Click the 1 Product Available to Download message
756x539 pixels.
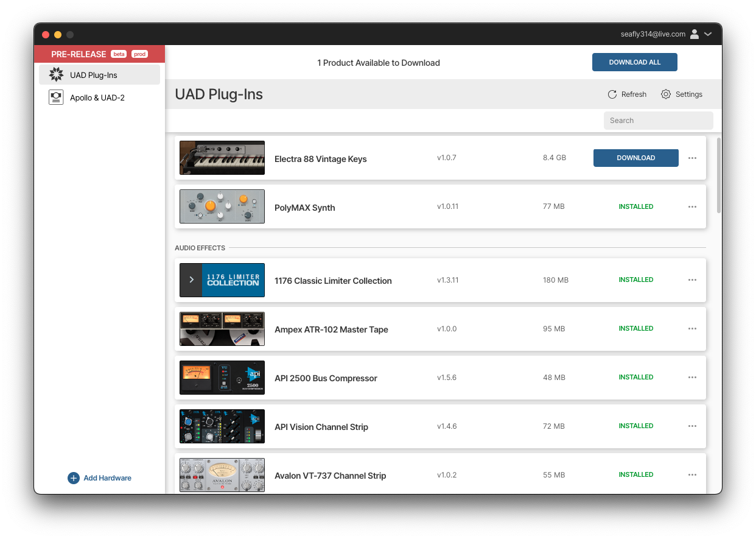[379, 63]
